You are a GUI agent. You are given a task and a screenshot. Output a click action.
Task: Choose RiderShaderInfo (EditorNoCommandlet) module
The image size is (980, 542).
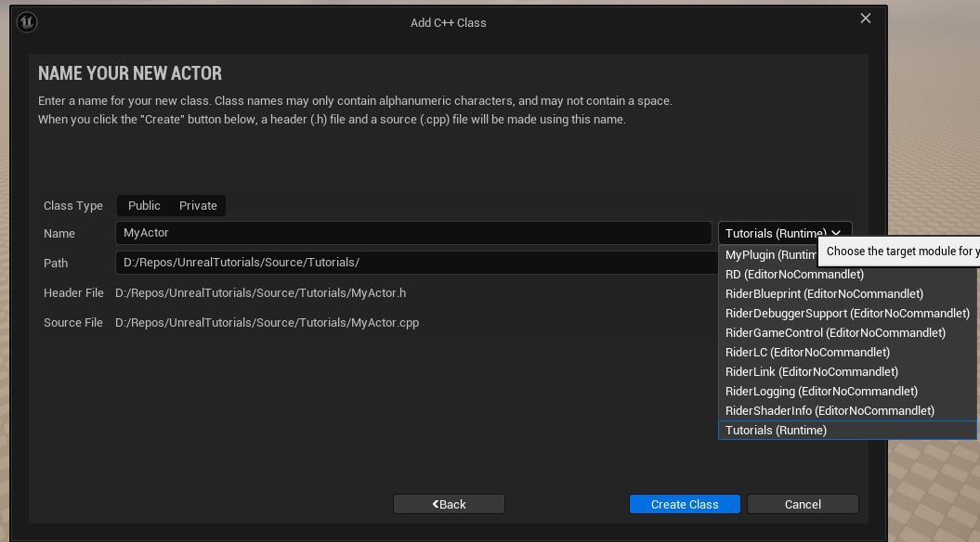847,410
